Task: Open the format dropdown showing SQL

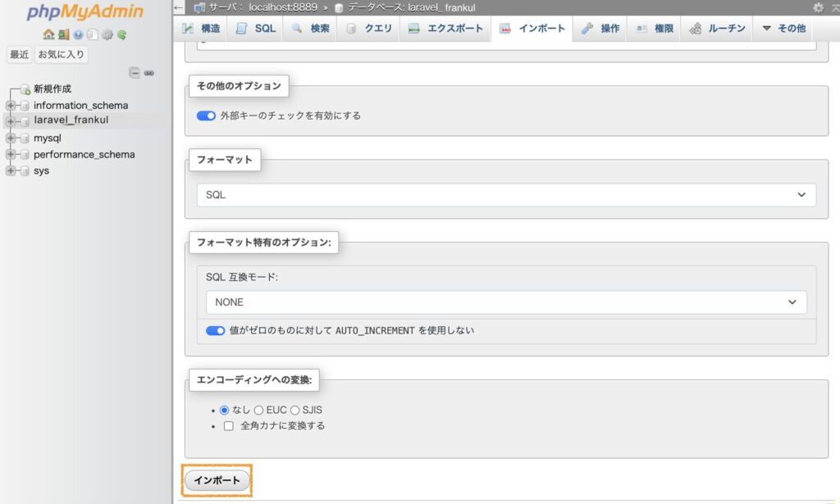Action: click(506, 195)
